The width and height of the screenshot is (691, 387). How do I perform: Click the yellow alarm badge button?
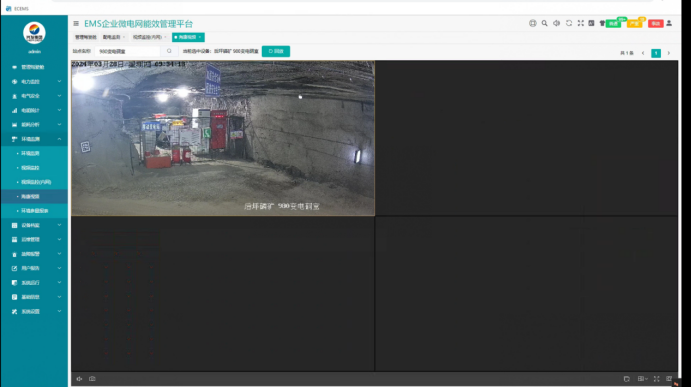[635, 24]
